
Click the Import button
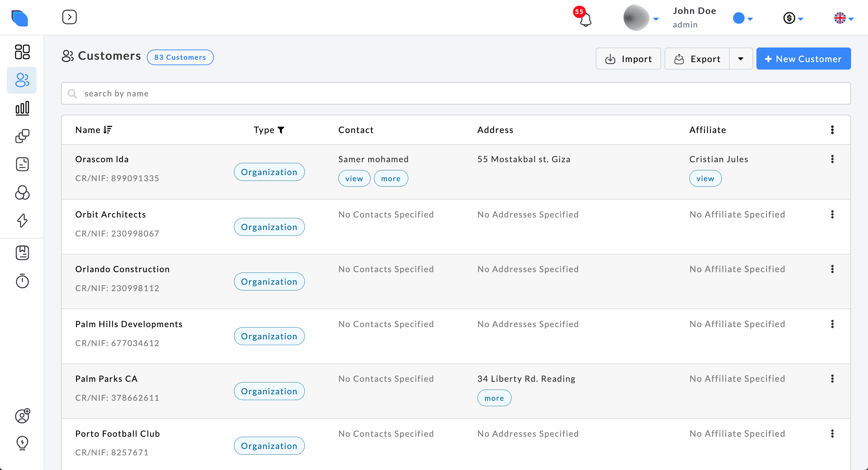(628, 59)
